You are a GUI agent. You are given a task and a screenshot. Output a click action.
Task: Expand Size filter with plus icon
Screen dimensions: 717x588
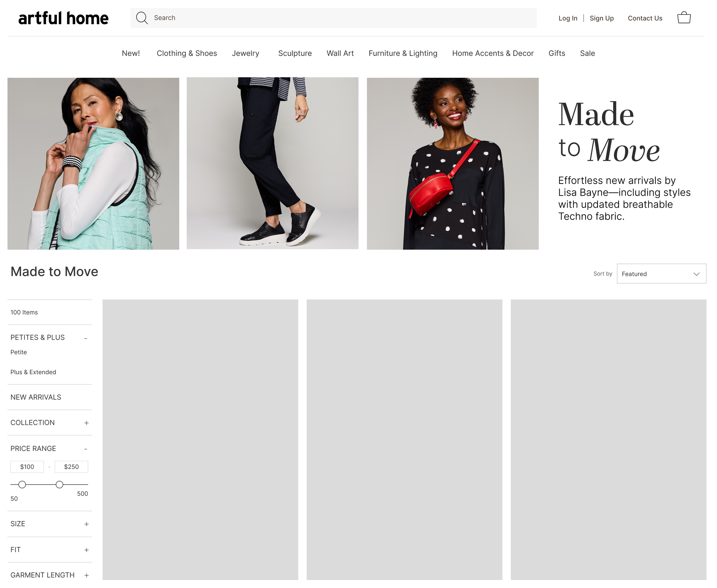pos(86,524)
